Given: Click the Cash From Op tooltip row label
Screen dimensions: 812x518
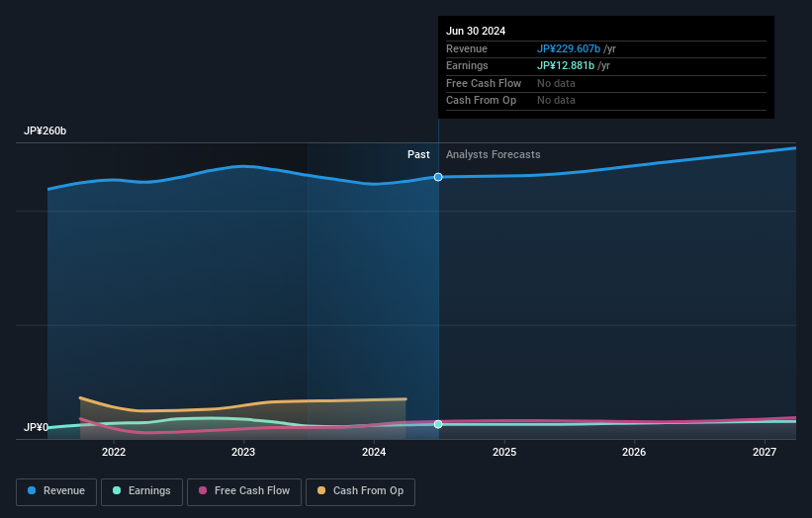Looking at the screenshot, I should 481,101.
